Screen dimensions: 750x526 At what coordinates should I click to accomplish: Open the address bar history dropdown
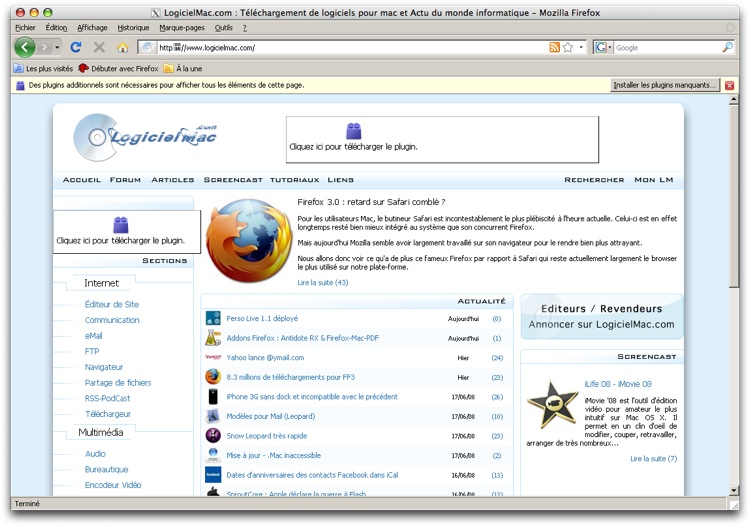(x=581, y=47)
